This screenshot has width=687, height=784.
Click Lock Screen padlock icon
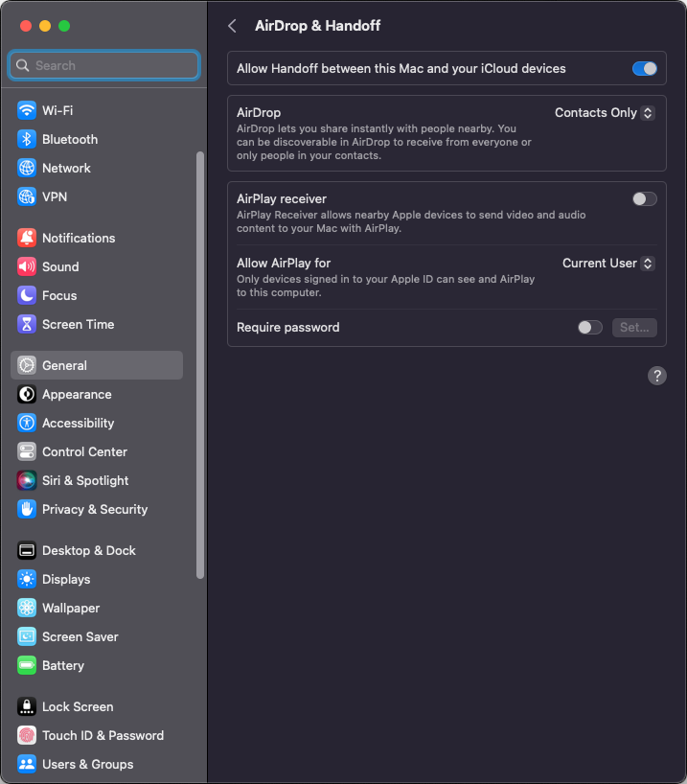tap(27, 706)
